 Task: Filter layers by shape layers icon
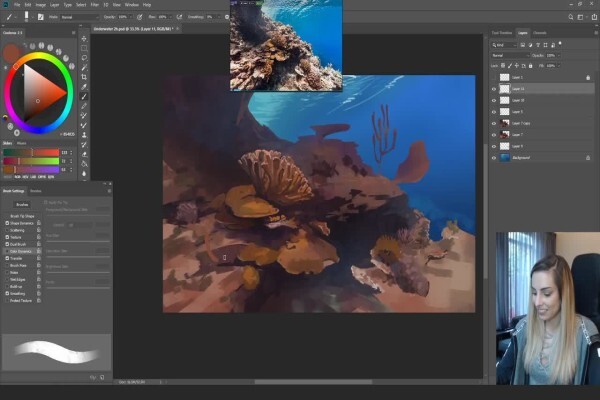(x=546, y=45)
